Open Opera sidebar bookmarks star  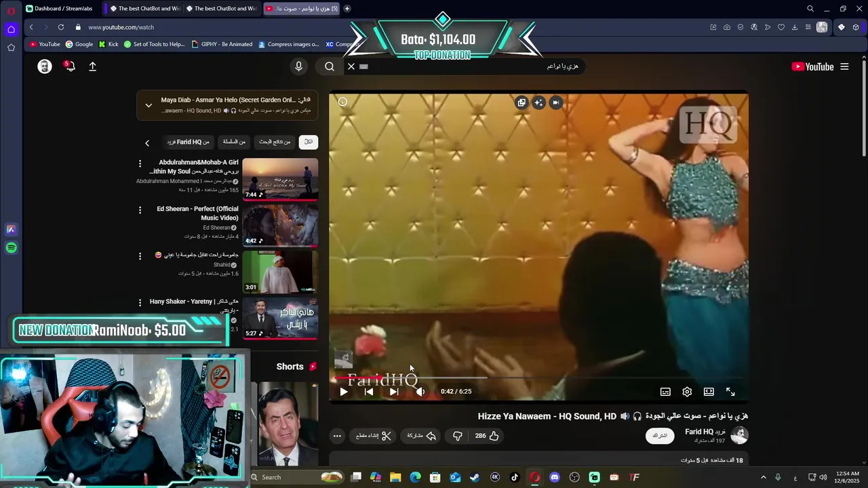(x=11, y=47)
